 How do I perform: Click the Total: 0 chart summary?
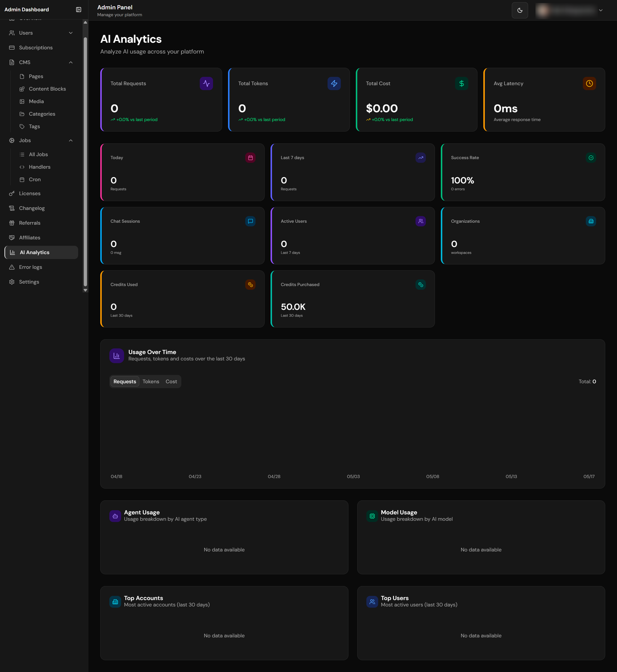(587, 382)
